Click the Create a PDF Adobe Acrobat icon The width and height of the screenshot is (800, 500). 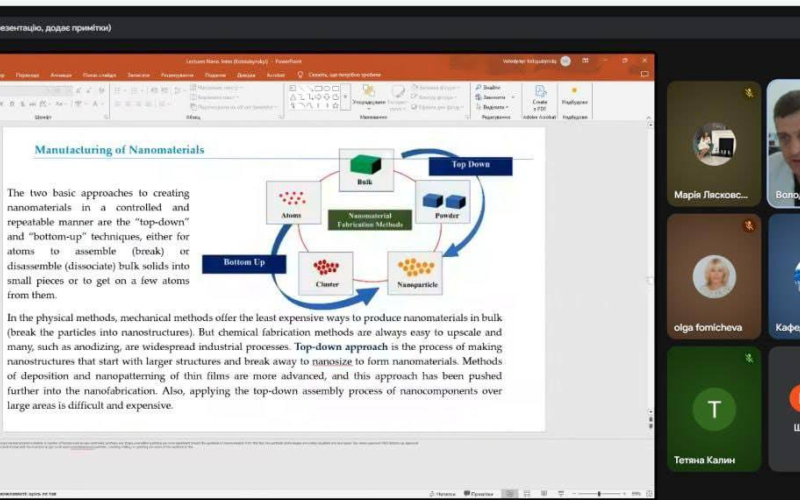pyautogui.click(x=540, y=98)
